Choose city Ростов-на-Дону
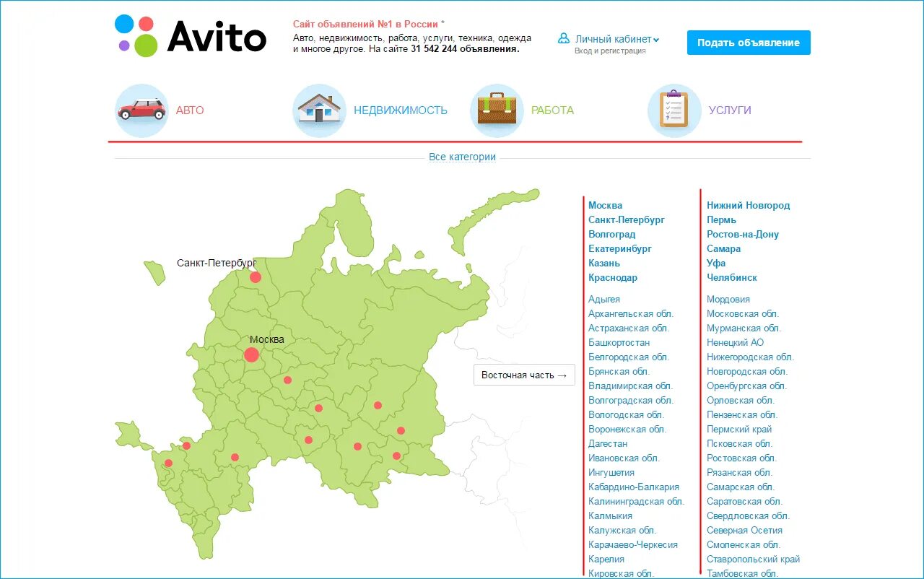Screen dimensions: 924x579 (743, 234)
